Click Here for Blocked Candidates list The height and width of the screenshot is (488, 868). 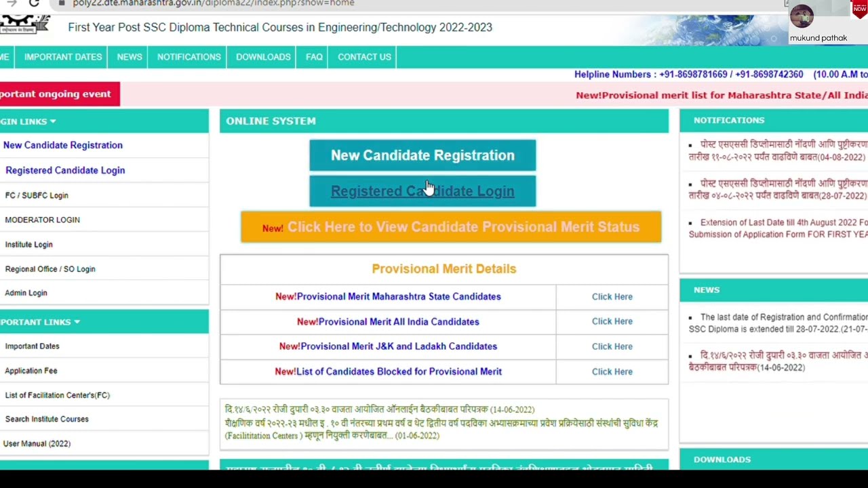(x=612, y=371)
